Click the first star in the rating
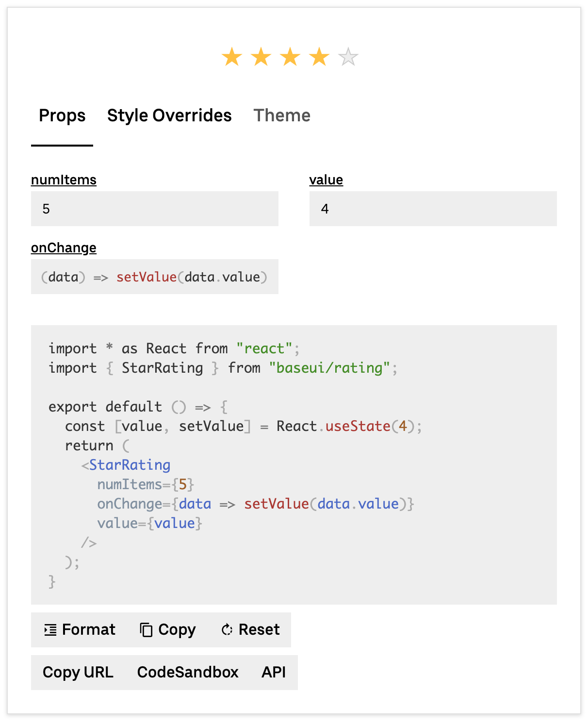Screen dimensions: 588x725 (x=232, y=57)
